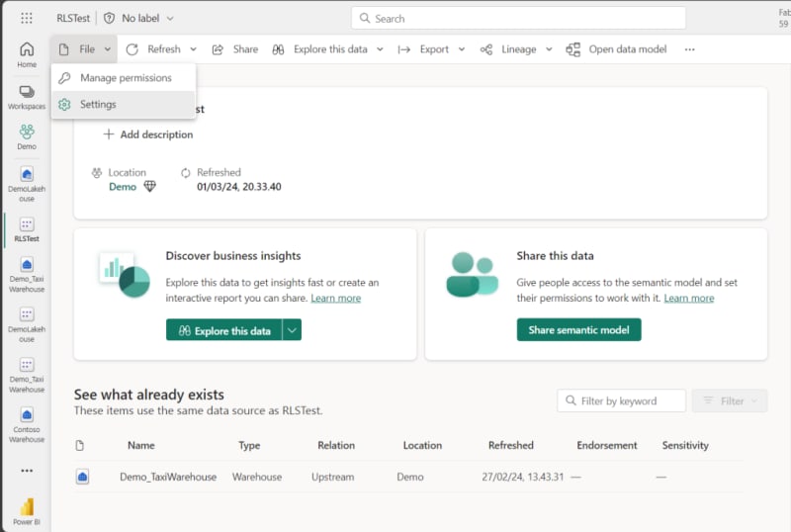Click the Share toolbar button

(x=235, y=49)
